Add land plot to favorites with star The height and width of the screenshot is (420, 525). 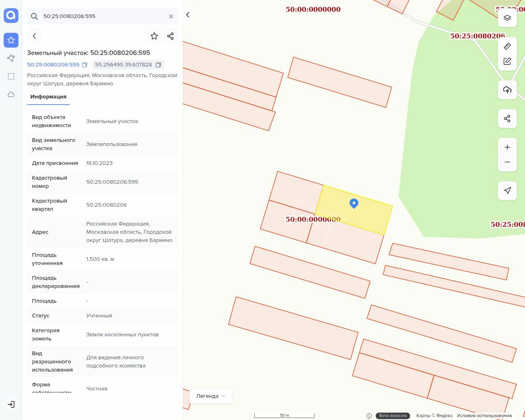[154, 36]
